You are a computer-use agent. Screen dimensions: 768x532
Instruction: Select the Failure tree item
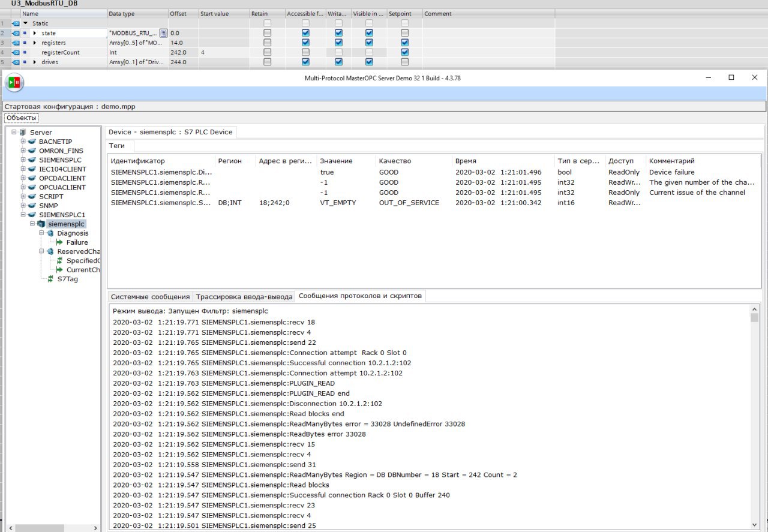click(77, 242)
